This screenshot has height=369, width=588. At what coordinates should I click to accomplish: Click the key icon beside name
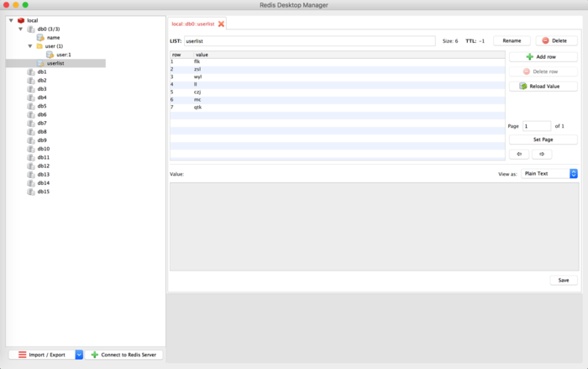point(40,38)
